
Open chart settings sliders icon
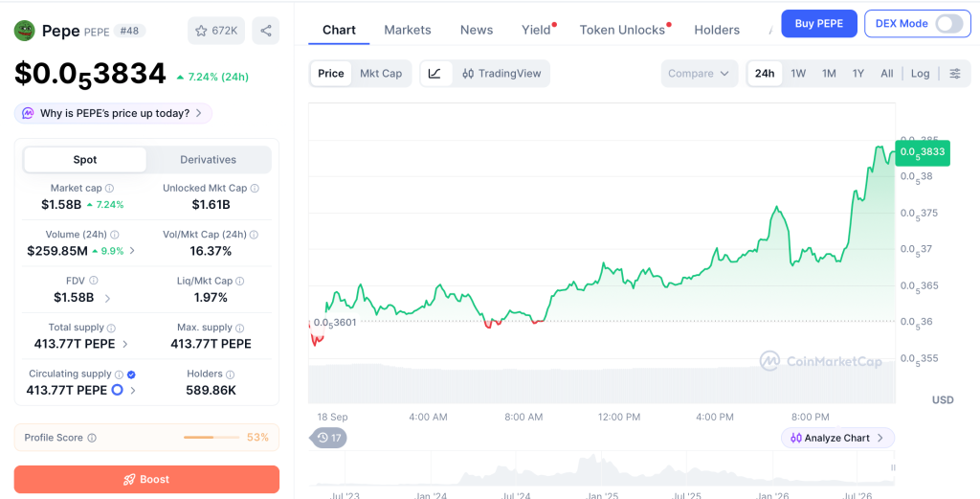tap(955, 73)
